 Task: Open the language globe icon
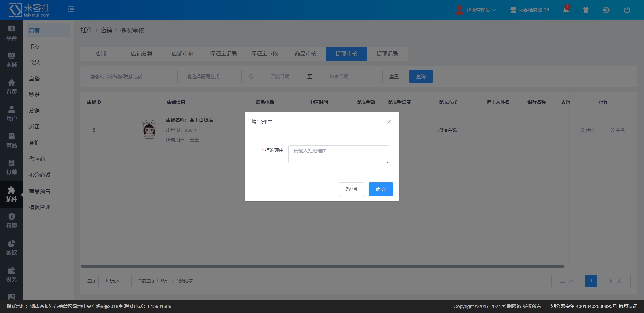coord(606,10)
